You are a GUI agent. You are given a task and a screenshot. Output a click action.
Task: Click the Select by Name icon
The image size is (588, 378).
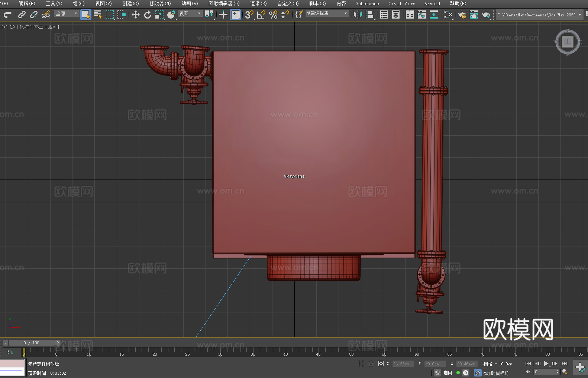tap(98, 14)
